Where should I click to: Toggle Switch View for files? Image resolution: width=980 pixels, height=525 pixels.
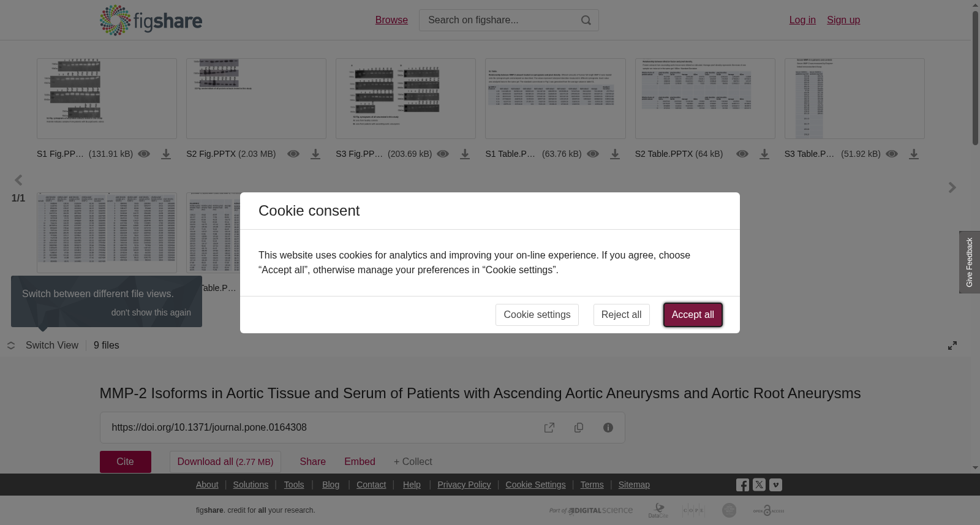tap(43, 346)
